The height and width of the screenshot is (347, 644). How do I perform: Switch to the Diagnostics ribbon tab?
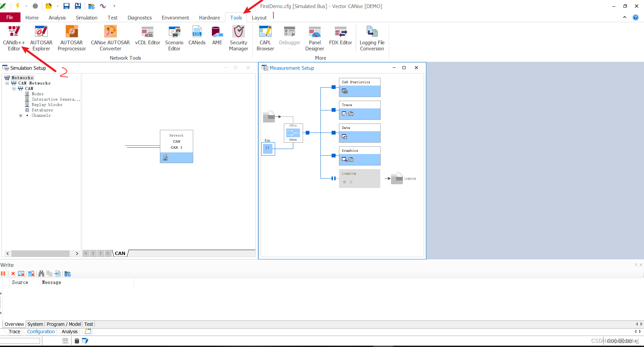[139, 17]
